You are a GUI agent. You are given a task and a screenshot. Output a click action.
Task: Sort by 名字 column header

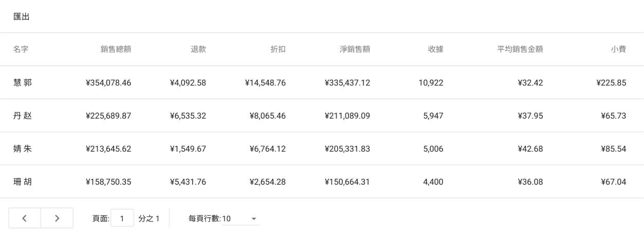[x=21, y=49]
